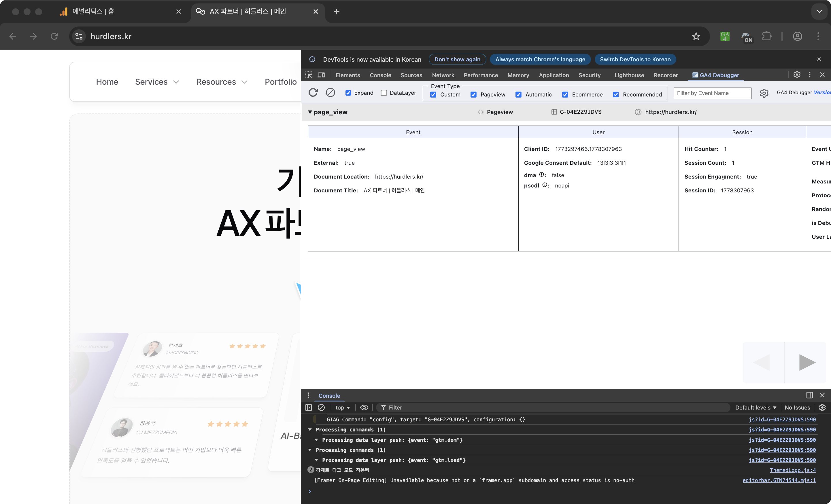Create a live expression with the eye icon
831x504 pixels.
[x=364, y=407]
